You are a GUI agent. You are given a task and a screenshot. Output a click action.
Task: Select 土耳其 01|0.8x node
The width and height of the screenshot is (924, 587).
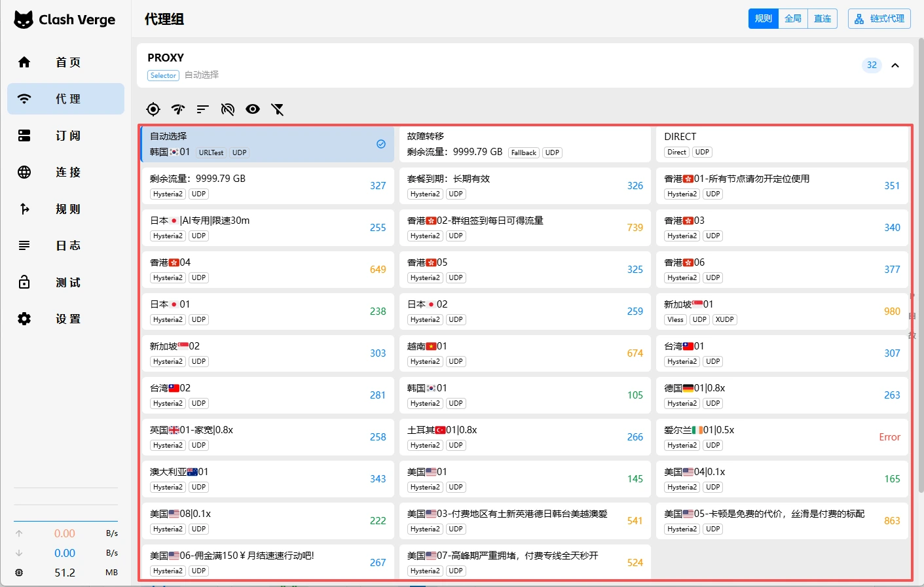[x=525, y=437]
